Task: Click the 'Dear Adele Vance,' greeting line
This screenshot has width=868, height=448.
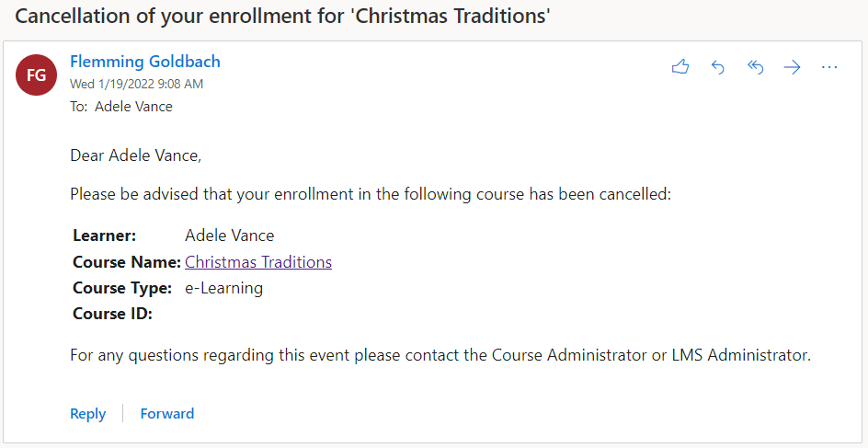Action: click(x=135, y=155)
